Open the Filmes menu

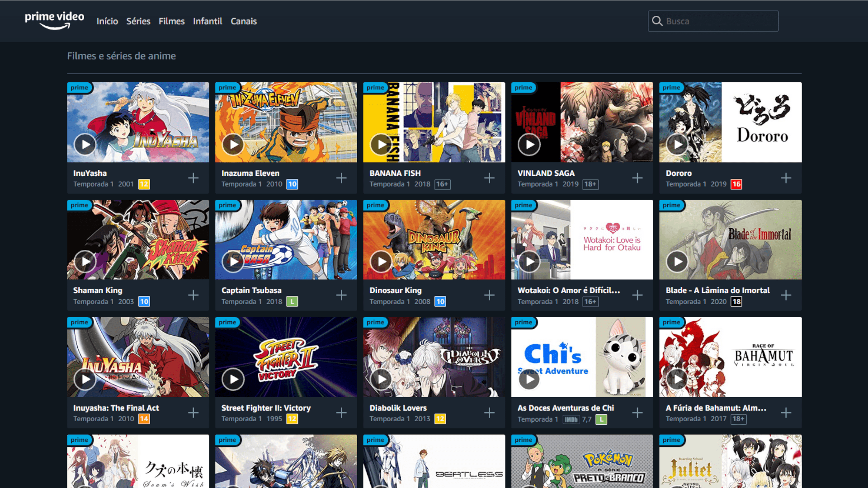click(172, 21)
